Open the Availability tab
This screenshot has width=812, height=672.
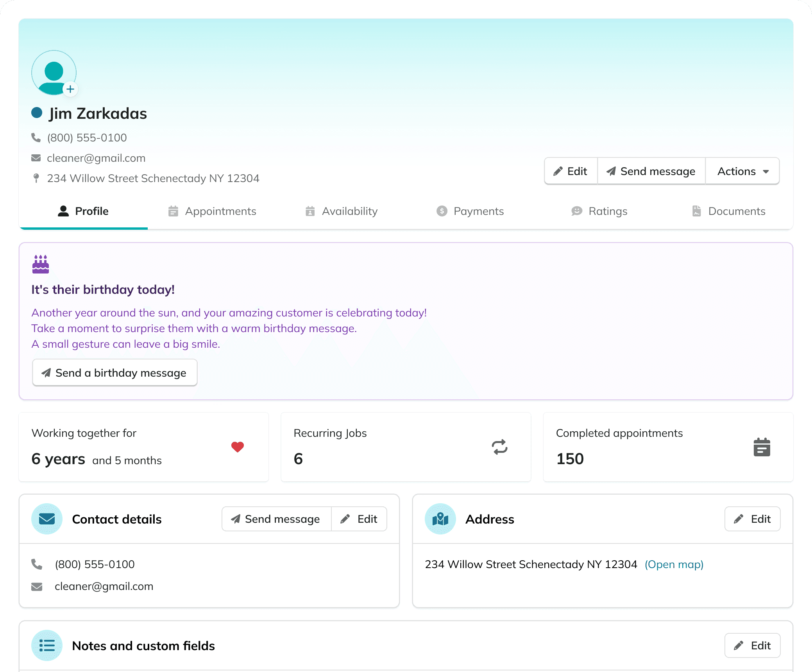pos(341,211)
